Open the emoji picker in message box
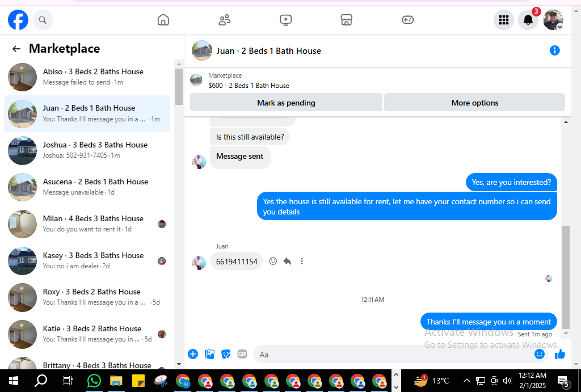The image size is (581, 392). tap(540, 354)
